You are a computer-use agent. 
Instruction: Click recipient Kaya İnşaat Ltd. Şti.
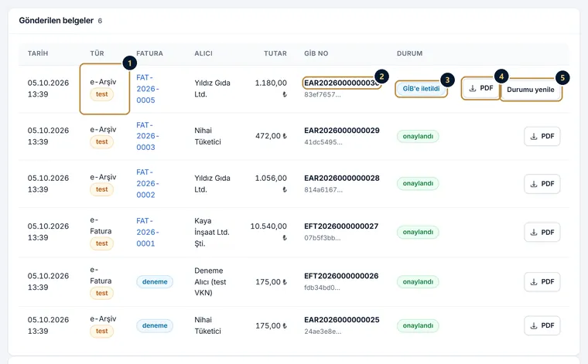212,232
